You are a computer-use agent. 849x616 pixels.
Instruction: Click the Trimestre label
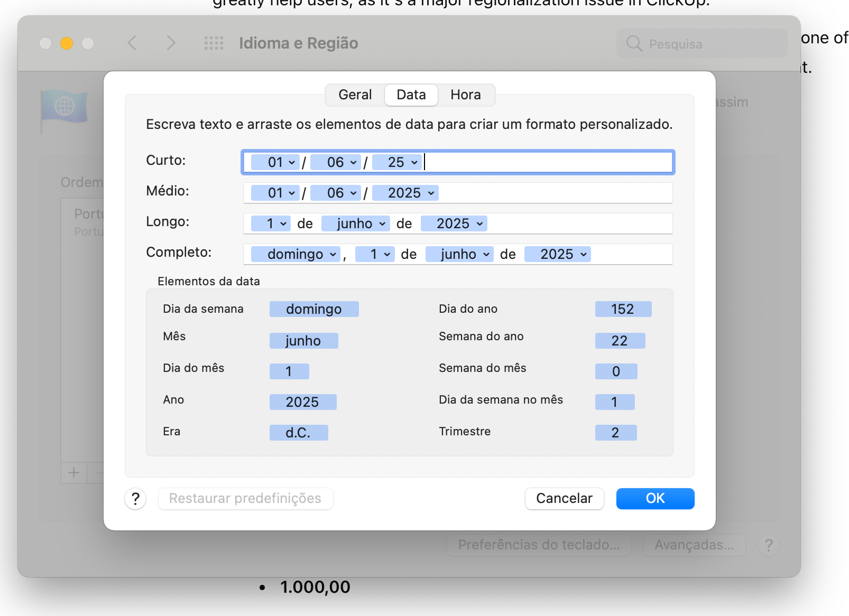tap(465, 431)
